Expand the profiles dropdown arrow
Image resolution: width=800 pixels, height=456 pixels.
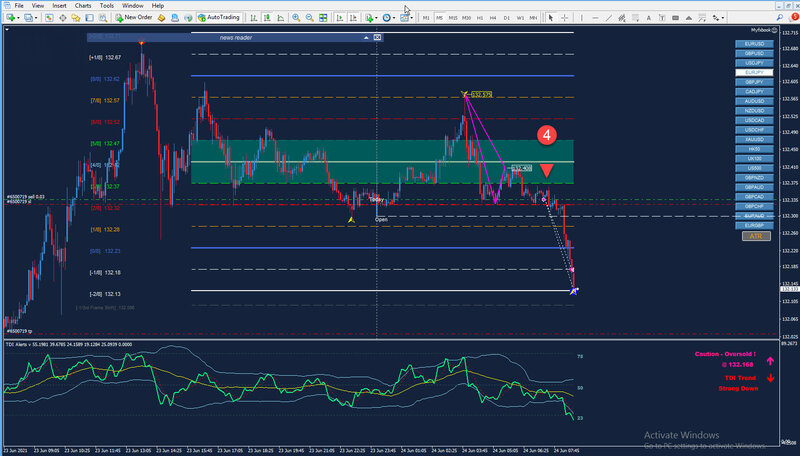pos(36,18)
